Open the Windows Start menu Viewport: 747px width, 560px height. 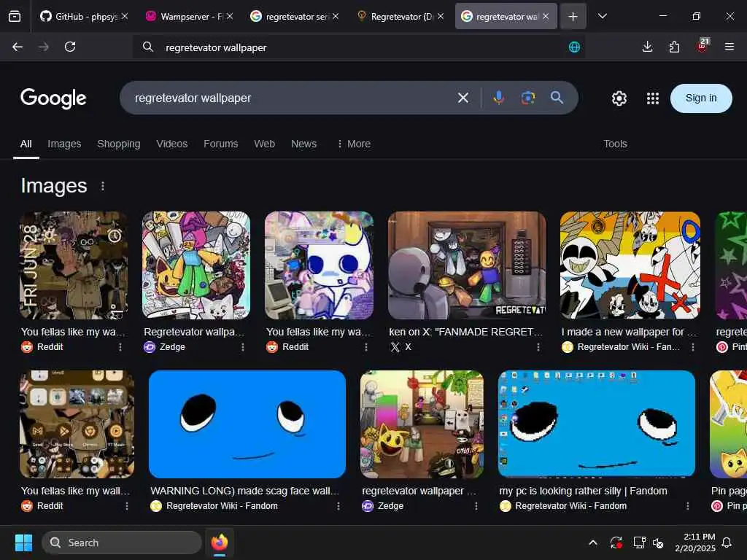click(x=23, y=542)
